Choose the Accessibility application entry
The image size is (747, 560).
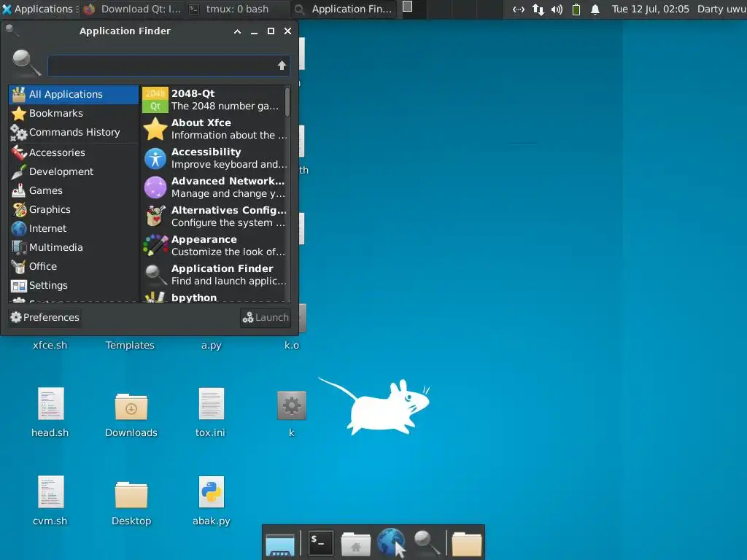tap(213, 157)
